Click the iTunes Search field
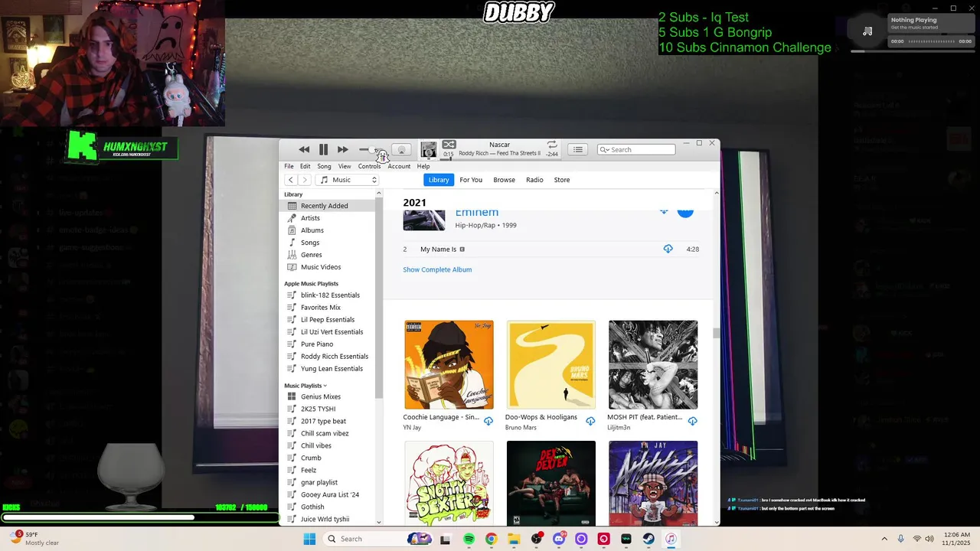980x551 pixels. 636,149
